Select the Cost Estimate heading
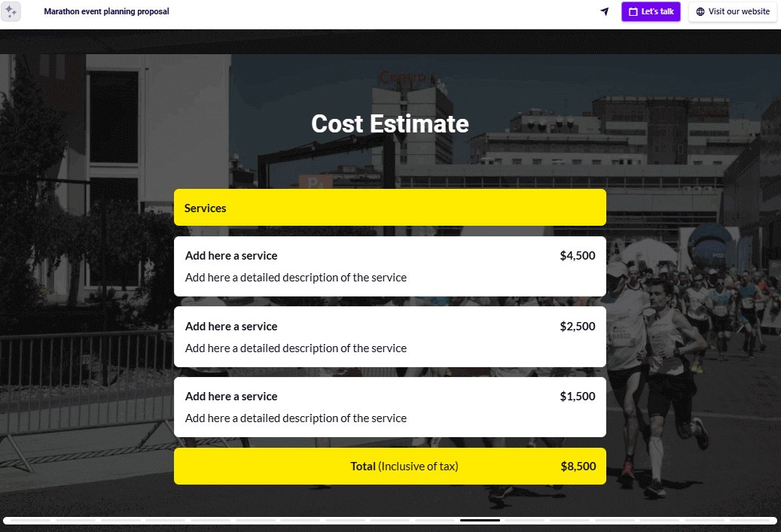Viewport: 781px width, 532px height. tap(389, 123)
